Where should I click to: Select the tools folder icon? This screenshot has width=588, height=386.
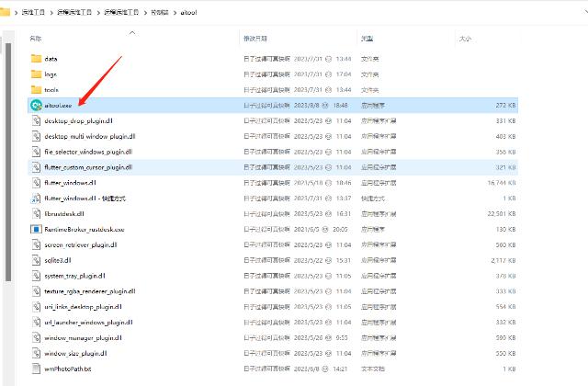click(x=37, y=90)
